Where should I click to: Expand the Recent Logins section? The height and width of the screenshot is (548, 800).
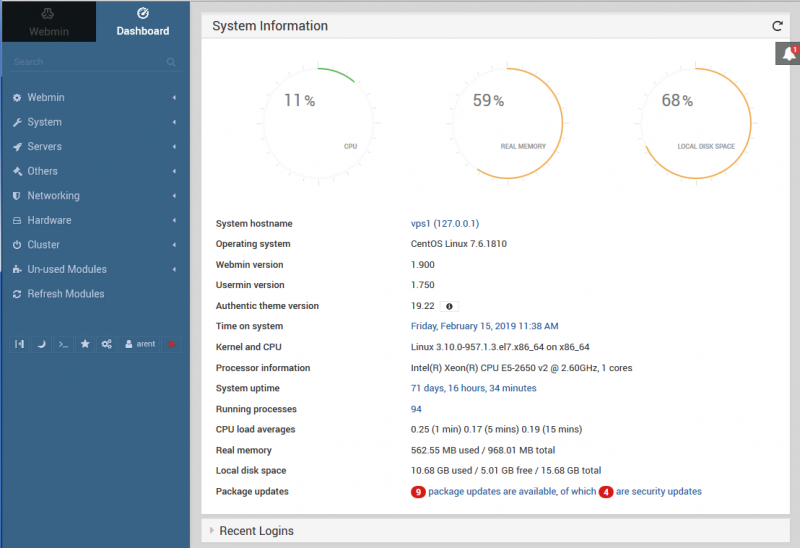coord(495,531)
